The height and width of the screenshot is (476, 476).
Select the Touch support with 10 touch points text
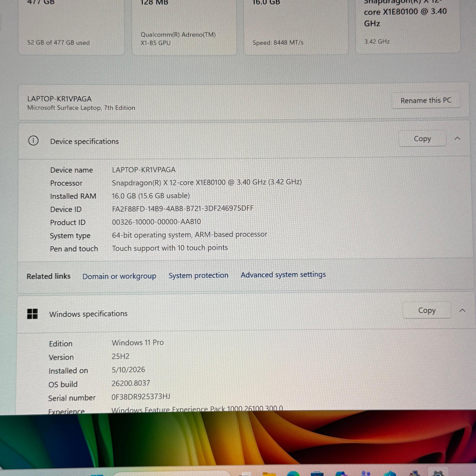(x=170, y=248)
